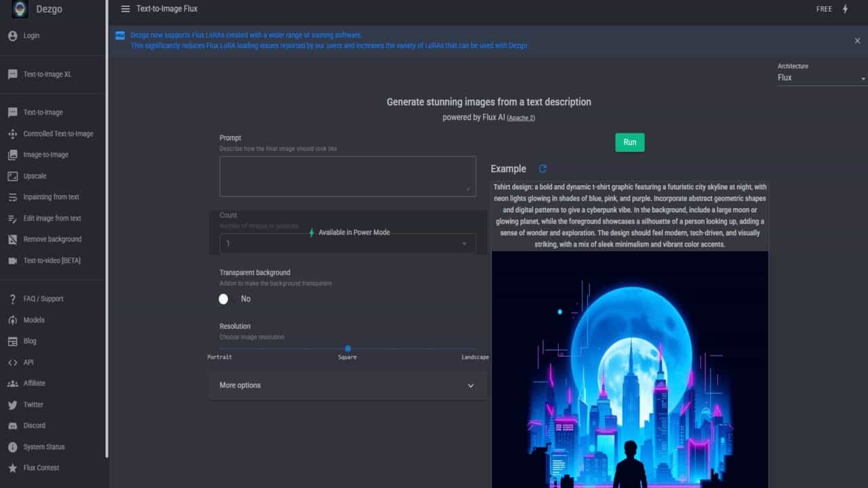The height and width of the screenshot is (488, 868).
Task: Select the Upscale tool in the sidebar
Action: click(35, 176)
